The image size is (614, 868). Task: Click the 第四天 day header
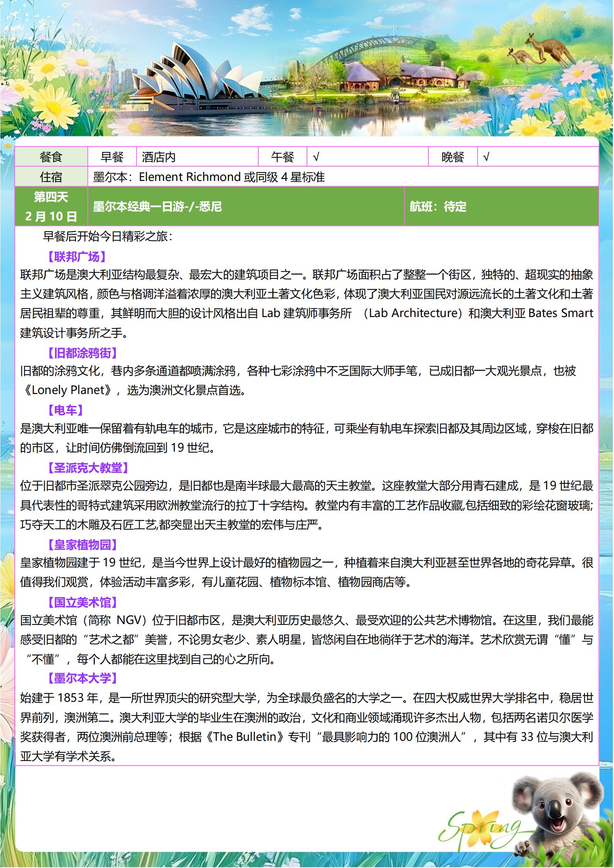(51, 197)
